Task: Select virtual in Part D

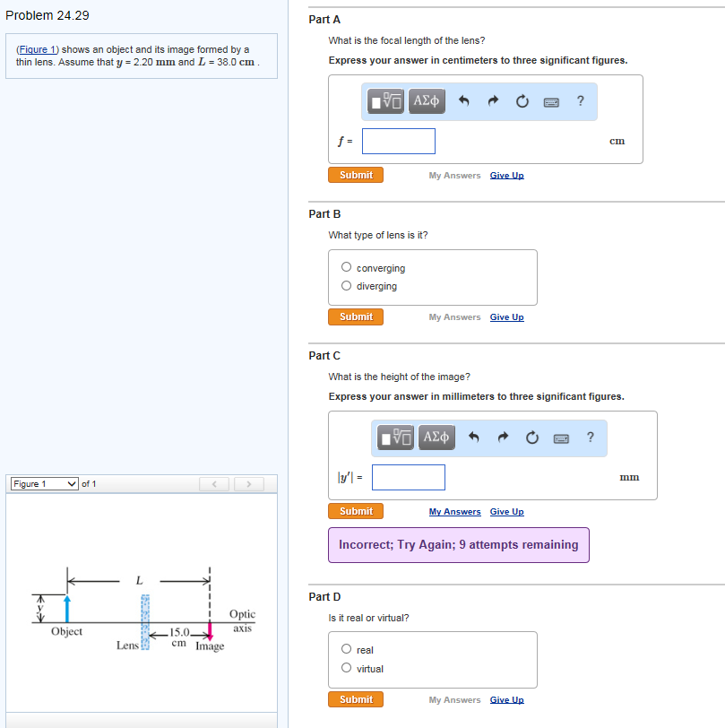Action: point(345,667)
